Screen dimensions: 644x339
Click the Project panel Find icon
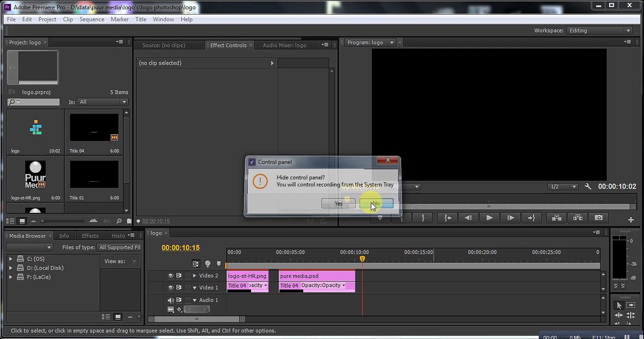click(x=119, y=221)
